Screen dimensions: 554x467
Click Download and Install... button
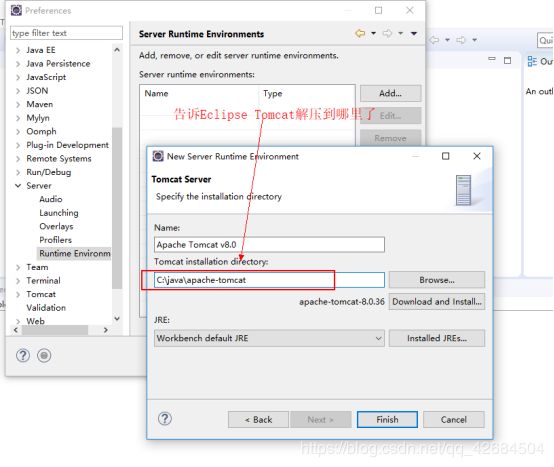point(437,302)
